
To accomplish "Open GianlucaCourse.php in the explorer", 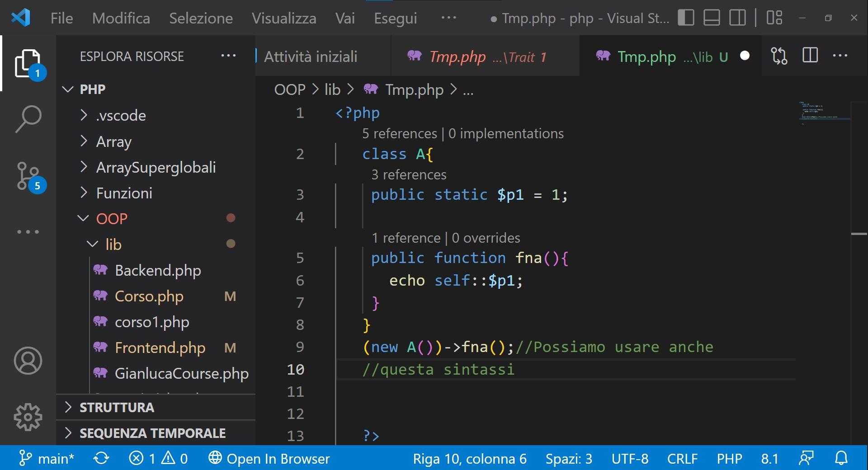I will pyautogui.click(x=181, y=373).
